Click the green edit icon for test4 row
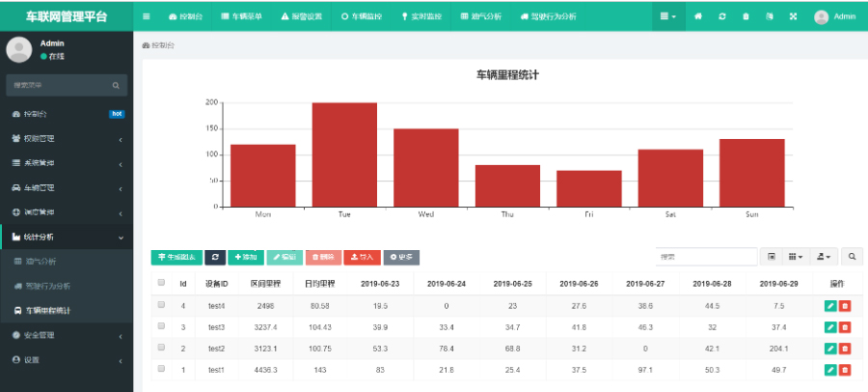The height and width of the screenshot is (392, 868). point(830,305)
